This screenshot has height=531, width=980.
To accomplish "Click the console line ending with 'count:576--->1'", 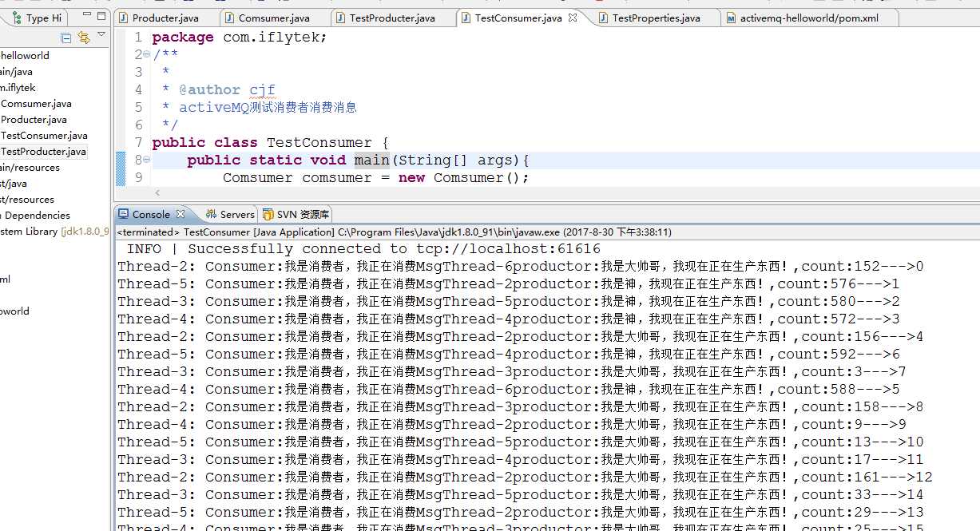I will (x=509, y=283).
